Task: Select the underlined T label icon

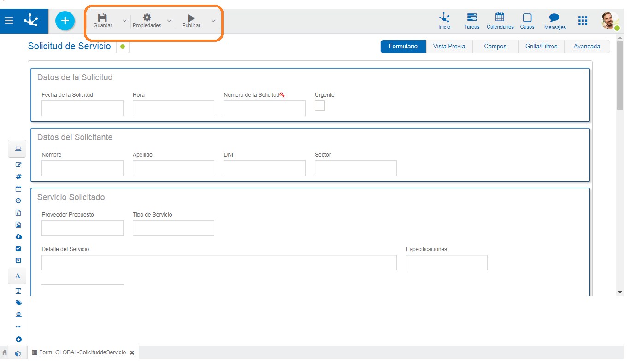Action: tap(18, 291)
